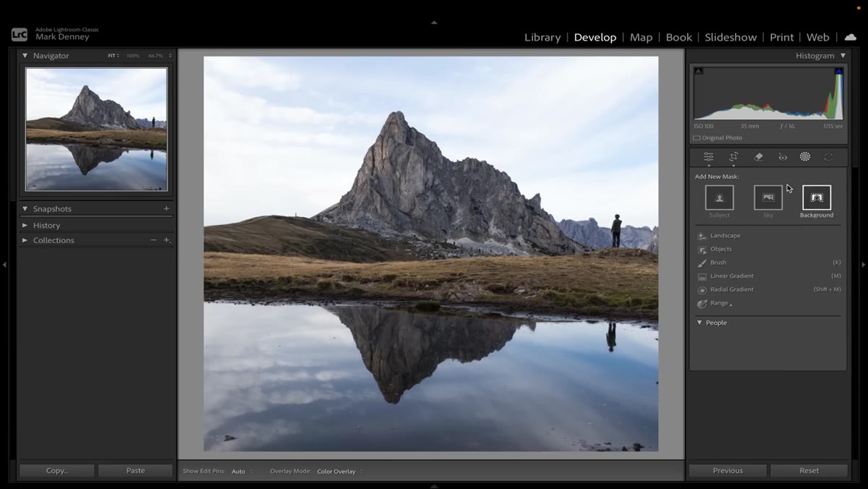
Task: Select the Edit sliders tool icon
Action: pyautogui.click(x=709, y=157)
